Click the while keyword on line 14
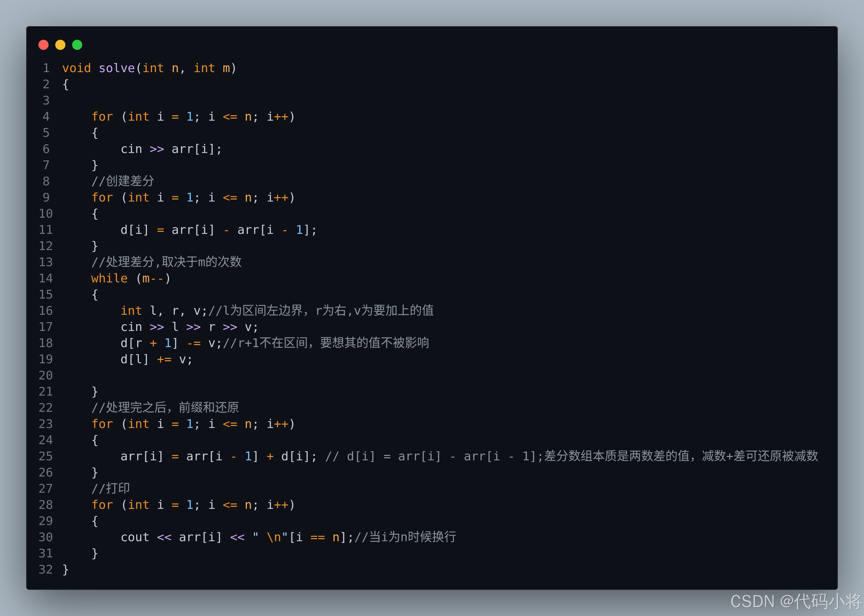 pyautogui.click(x=109, y=278)
